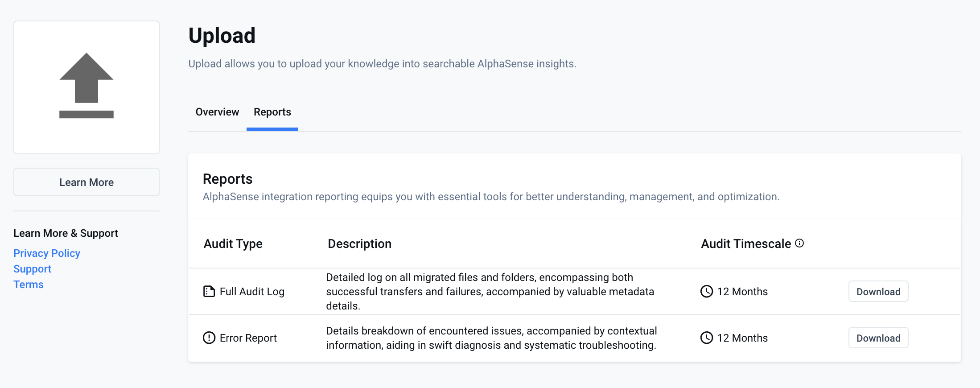Click the Learn More button
Image resolution: width=980 pixels, height=388 pixels.
[86, 182]
